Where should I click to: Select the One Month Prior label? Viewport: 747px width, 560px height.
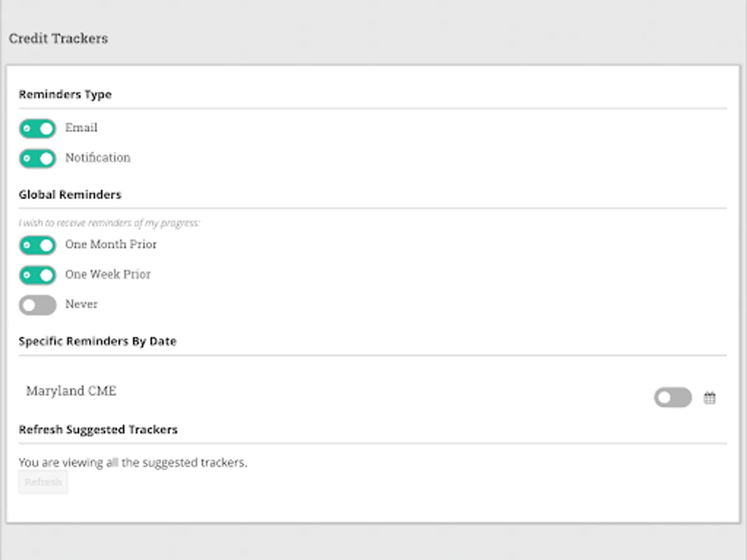tap(111, 244)
